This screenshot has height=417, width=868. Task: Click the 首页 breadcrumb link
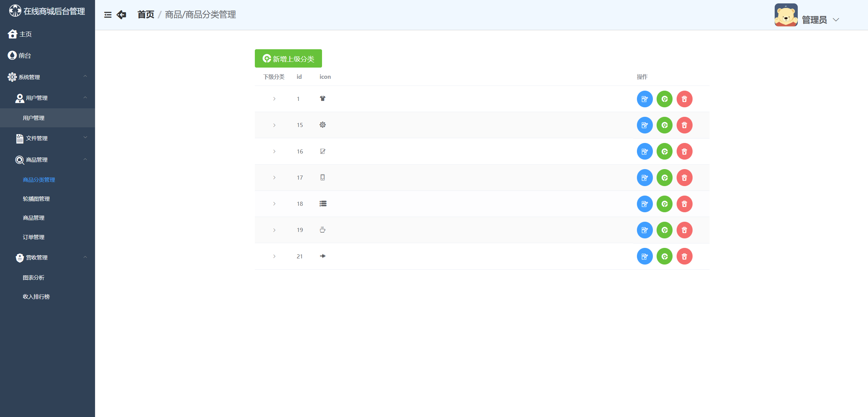pyautogui.click(x=146, y=15)
